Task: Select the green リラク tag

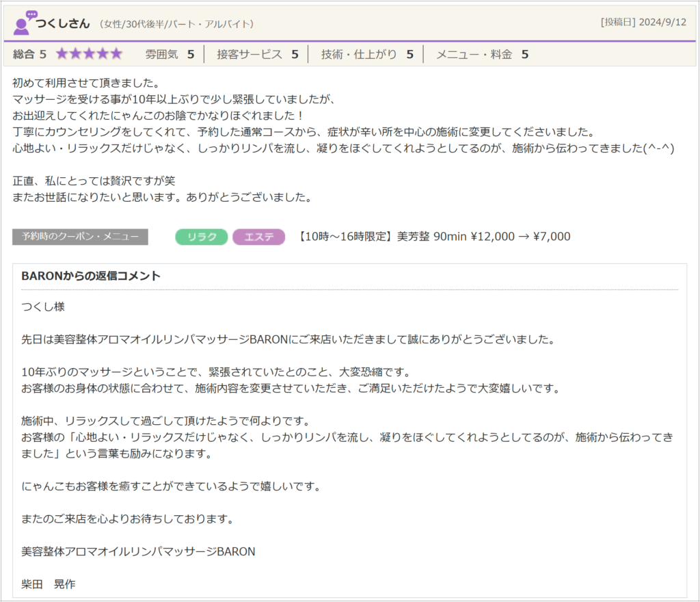Action: pyautogui.click(x=202, y=237)
